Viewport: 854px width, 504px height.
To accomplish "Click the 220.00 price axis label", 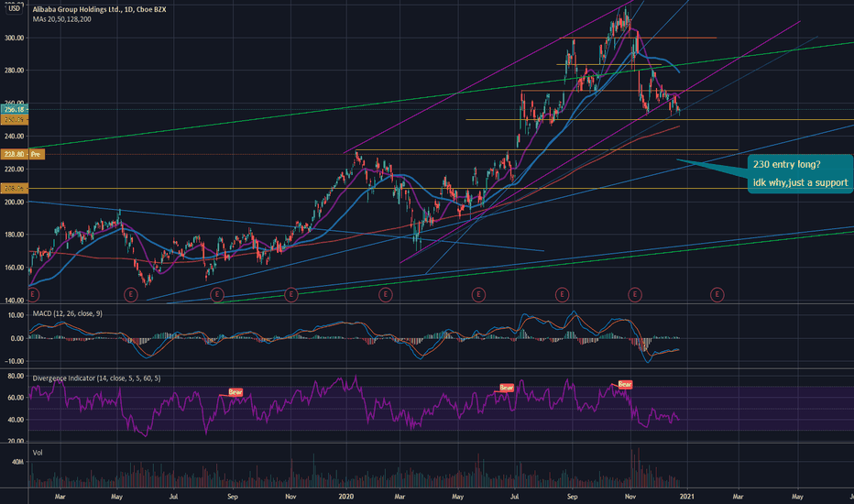I will [14, 169].
